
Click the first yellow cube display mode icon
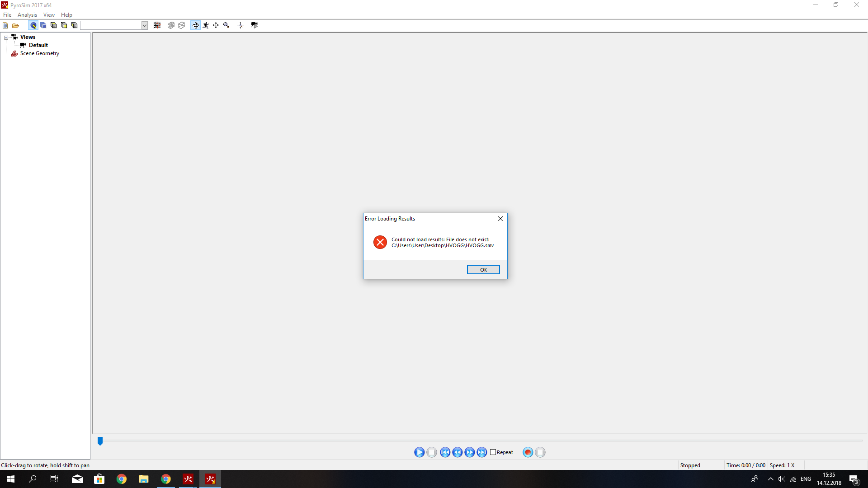53,25
